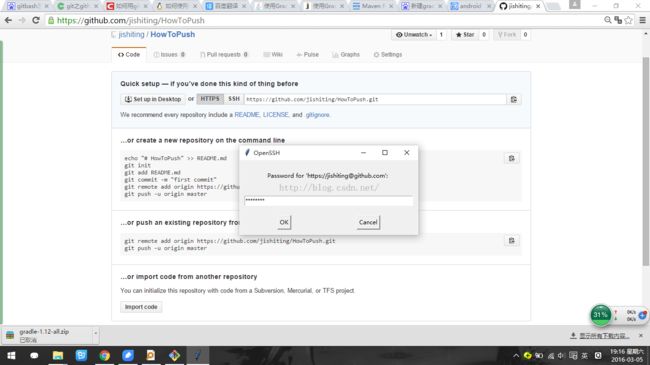Viewport: 650px width, 365px height.
Task: Show hidden system tray icons chevron
Action: coord(516,355)
